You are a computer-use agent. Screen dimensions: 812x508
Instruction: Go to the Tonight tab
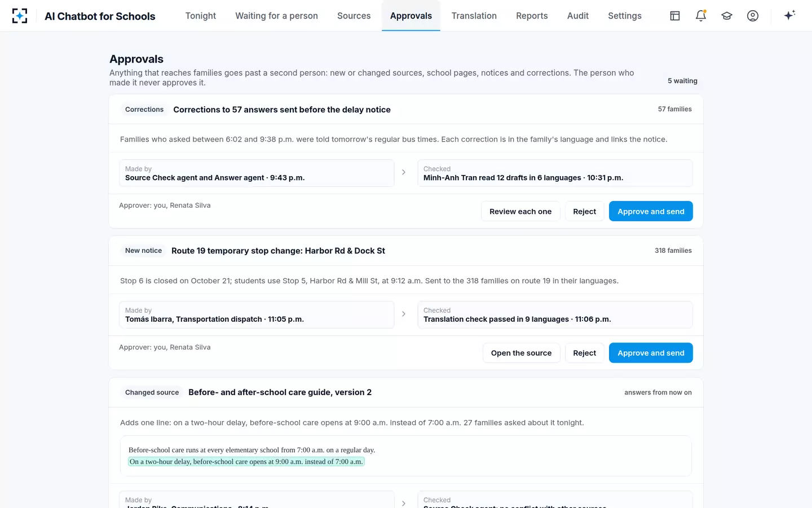(201, 16)
